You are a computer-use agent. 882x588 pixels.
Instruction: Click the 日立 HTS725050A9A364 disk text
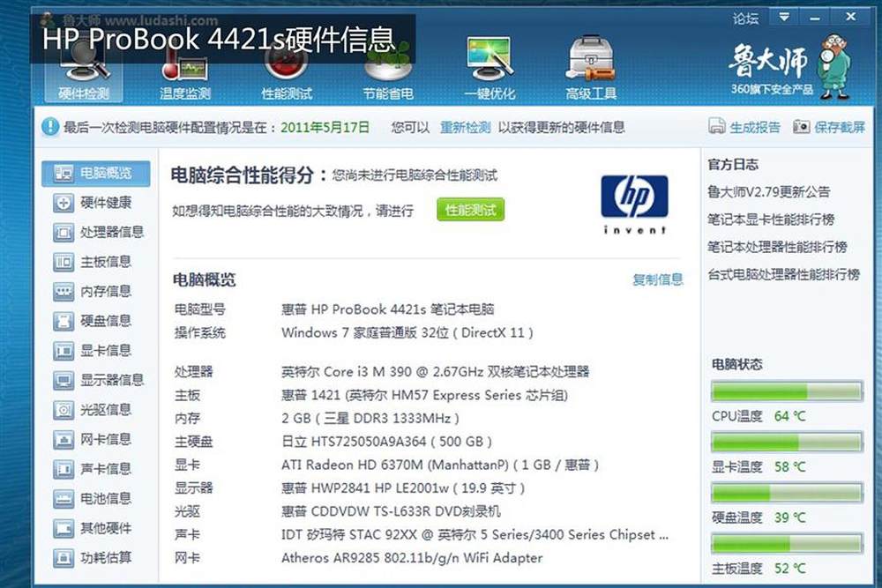(x=386, y=442)
